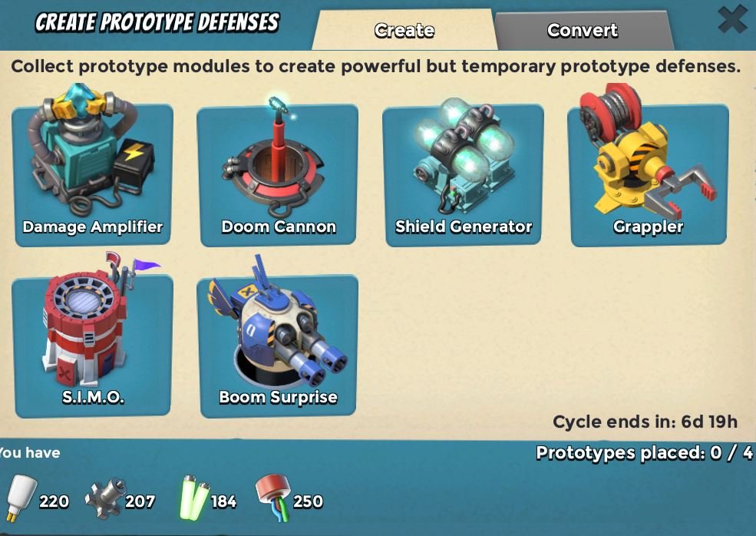Select the Damage Amplifier prototype
This screenshot has height=536, width=756.
[x=93, y=174]
